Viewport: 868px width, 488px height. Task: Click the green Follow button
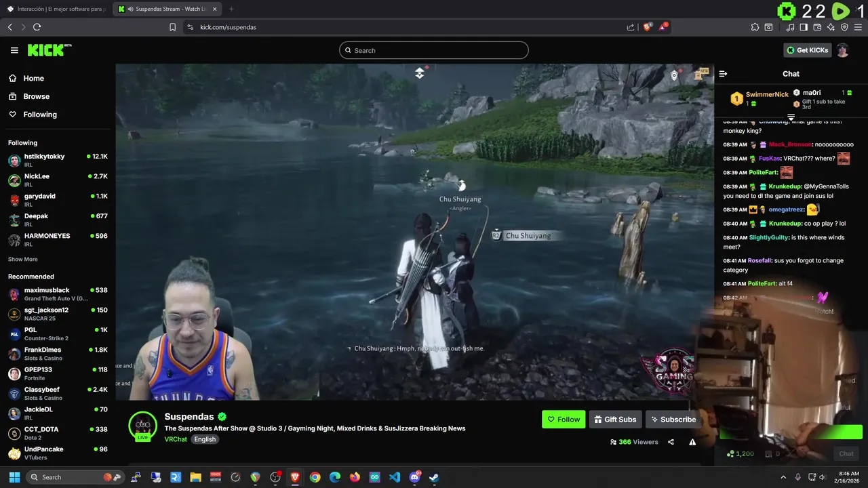point(564,420)
